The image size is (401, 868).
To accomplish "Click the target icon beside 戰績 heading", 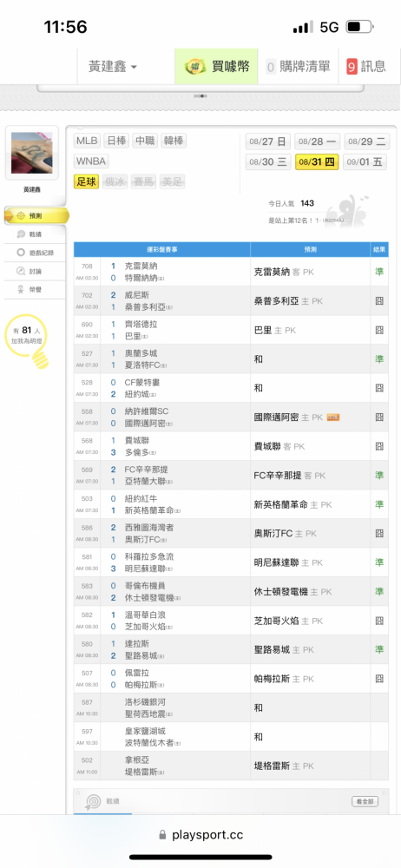I will (x=93, y=801).
